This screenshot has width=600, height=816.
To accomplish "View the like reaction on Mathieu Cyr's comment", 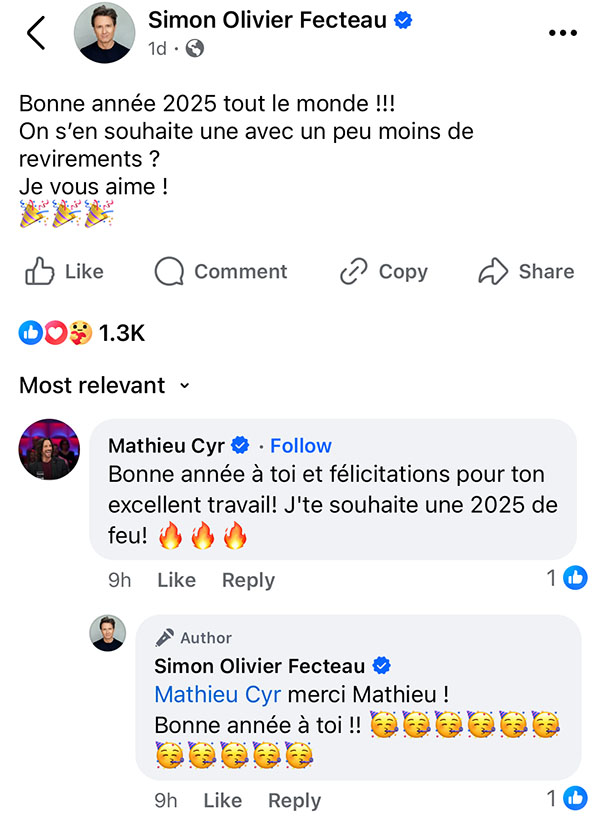I will click(567, 578).
